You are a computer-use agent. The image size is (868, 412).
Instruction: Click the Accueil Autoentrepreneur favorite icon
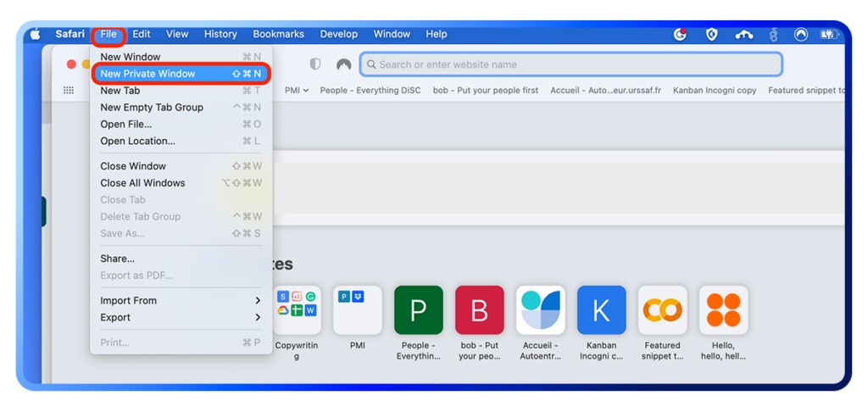(x=540, y=310)
